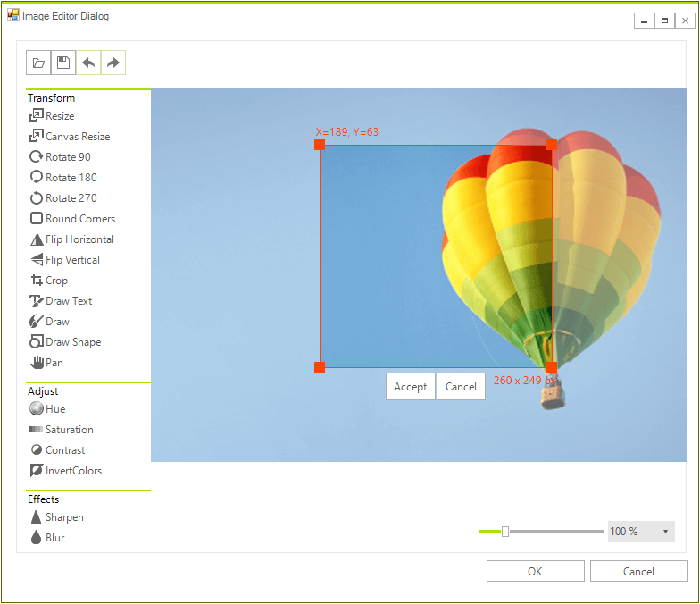Screen dimensions: 700x604
Task: Choose the Rotate 90 tool
Action: click(x=60, y=157)
